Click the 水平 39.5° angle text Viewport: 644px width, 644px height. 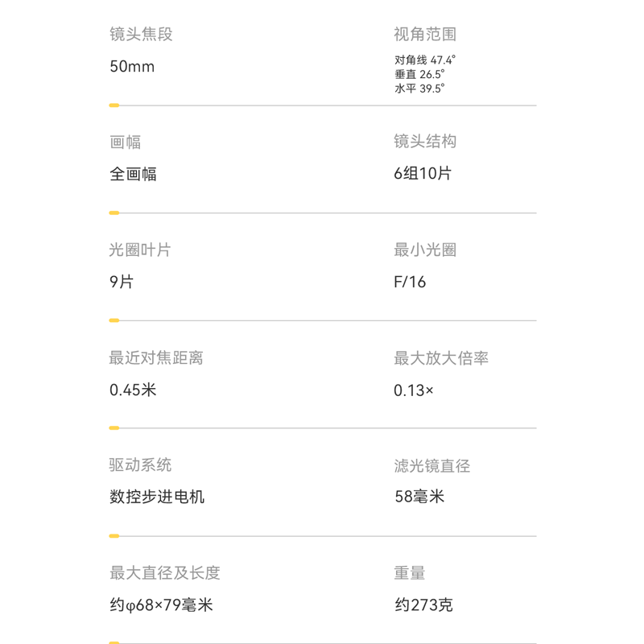419,89
